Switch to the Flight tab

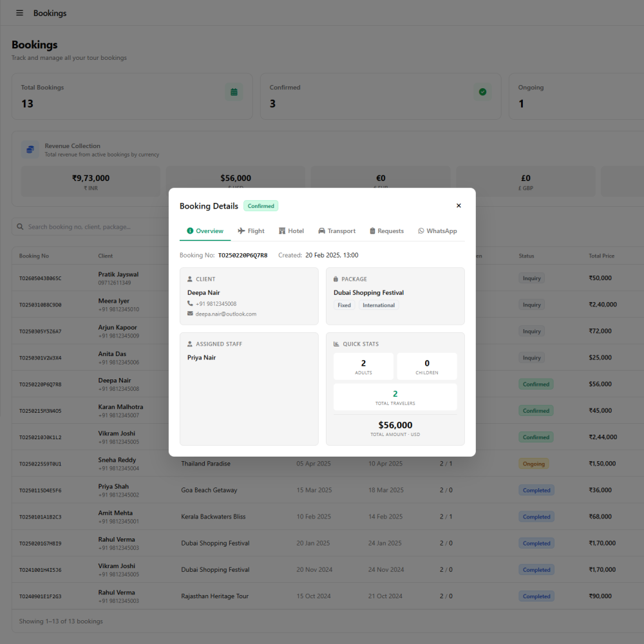point(251,231)
